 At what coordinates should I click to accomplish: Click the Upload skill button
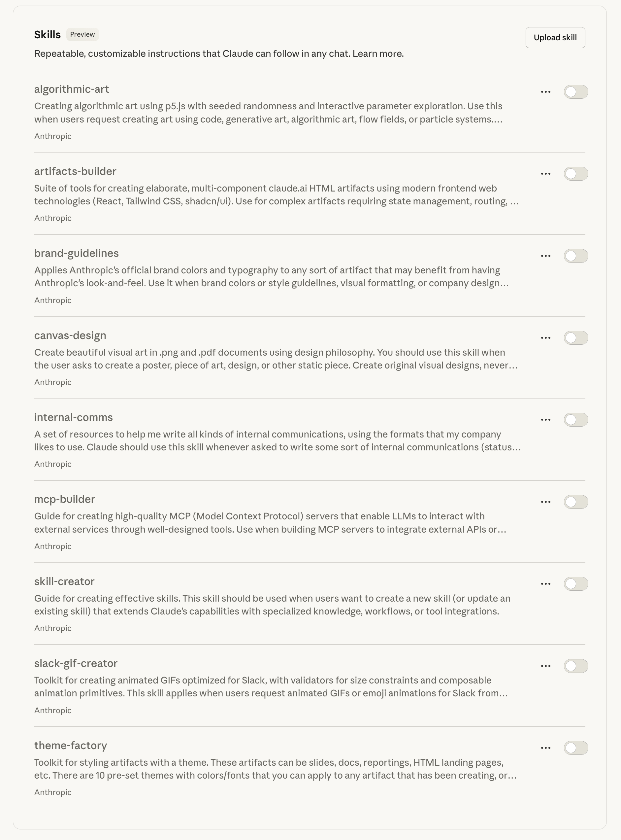pyautogui.click(x=555, y=38)
